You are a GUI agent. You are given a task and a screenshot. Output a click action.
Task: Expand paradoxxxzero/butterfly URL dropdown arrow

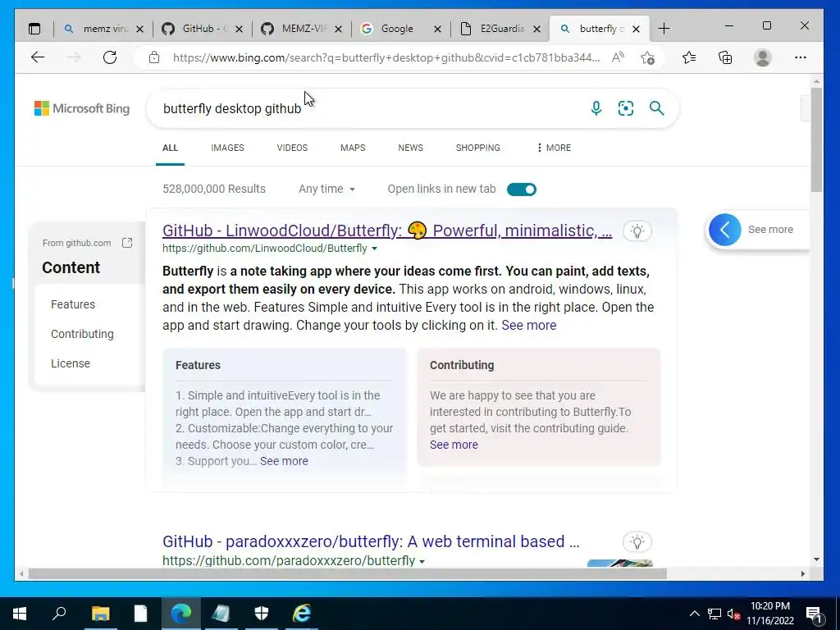click(422, 561)
